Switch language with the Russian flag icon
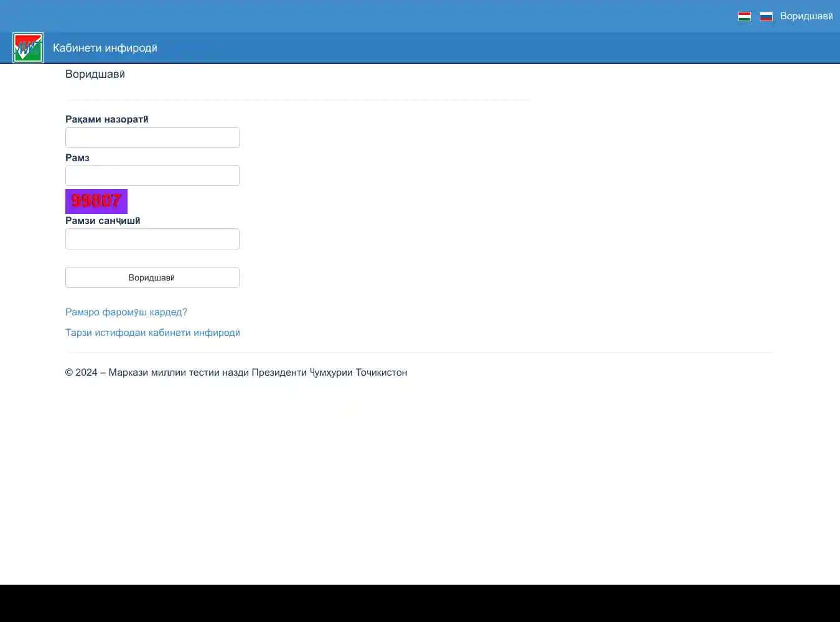This screenshot has width=840, height=622. click(766, 16)
